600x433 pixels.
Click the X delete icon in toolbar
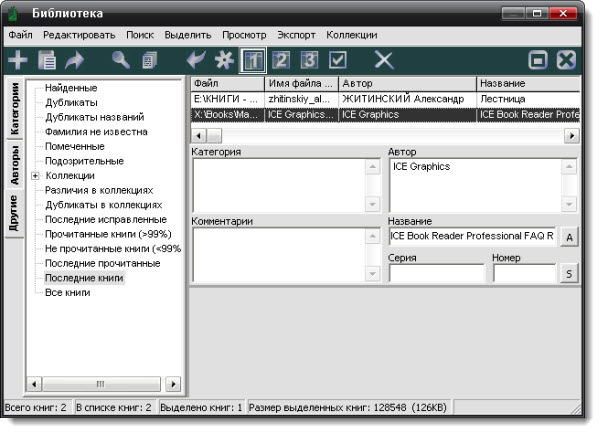click(x=384, y=60)
